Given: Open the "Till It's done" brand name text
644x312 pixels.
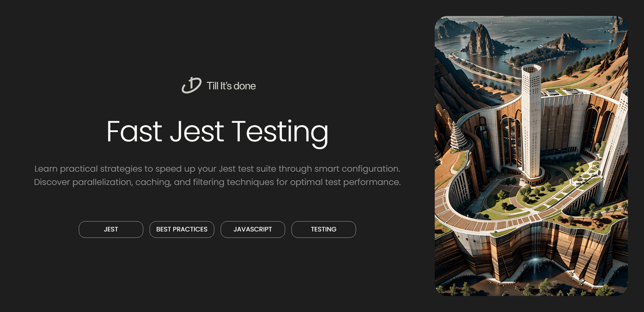Looking at the screenshot, I should pyautogui.click(x=231, y=86).
